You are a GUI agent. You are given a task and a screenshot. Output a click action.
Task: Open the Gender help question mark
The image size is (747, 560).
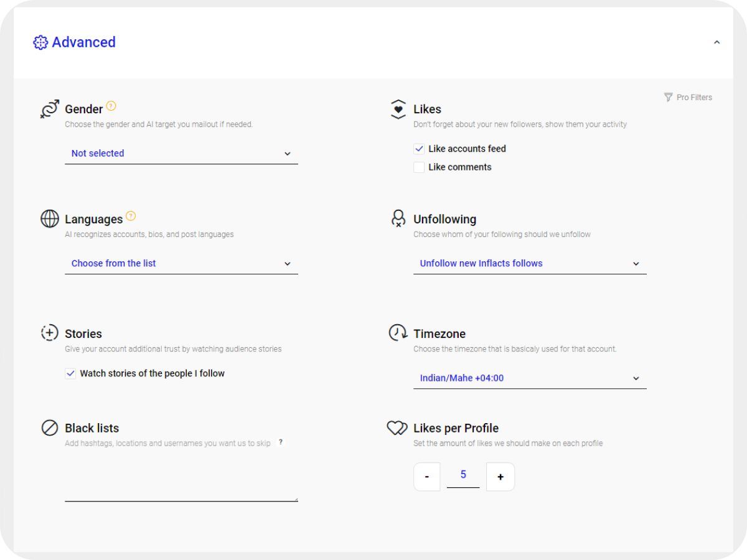point(111,106)
